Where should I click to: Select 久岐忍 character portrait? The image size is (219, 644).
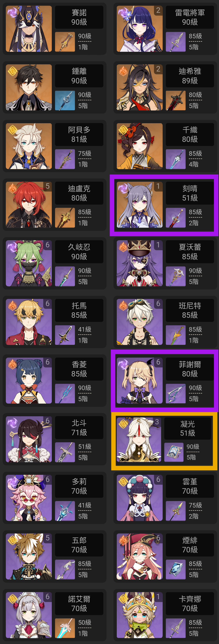pyautogui.click(x=29, y=263)
